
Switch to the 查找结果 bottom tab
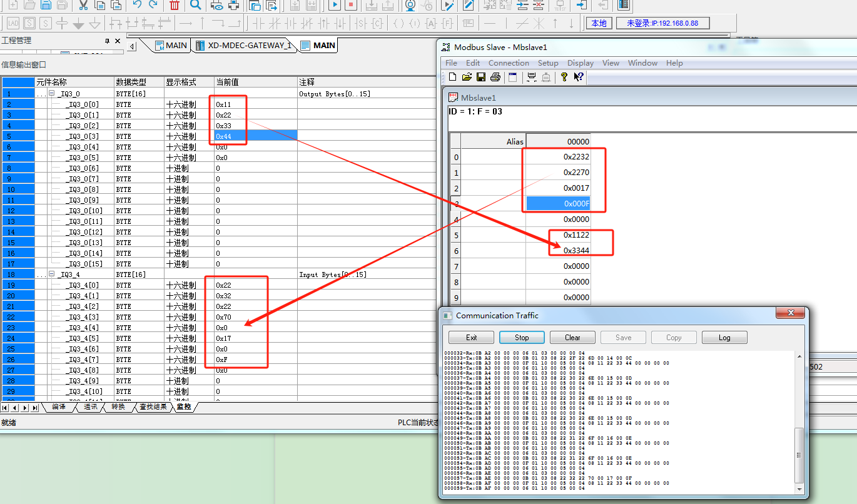pos(153,407)
